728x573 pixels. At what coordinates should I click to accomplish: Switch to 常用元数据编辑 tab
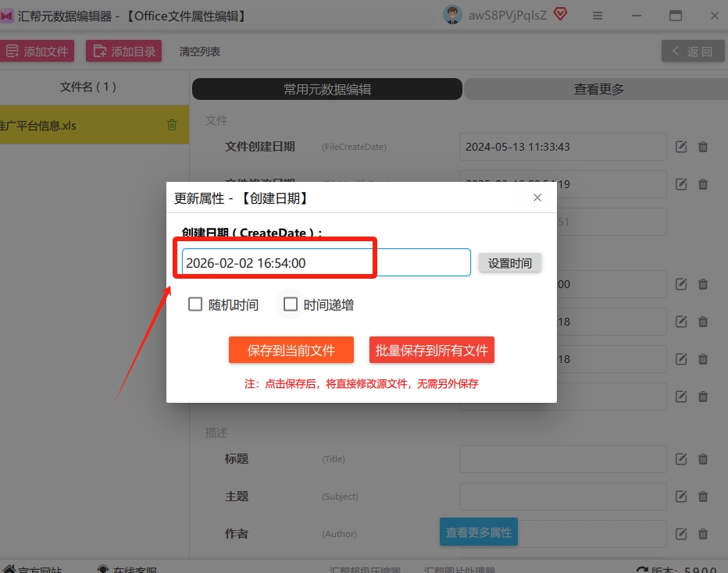327,89
